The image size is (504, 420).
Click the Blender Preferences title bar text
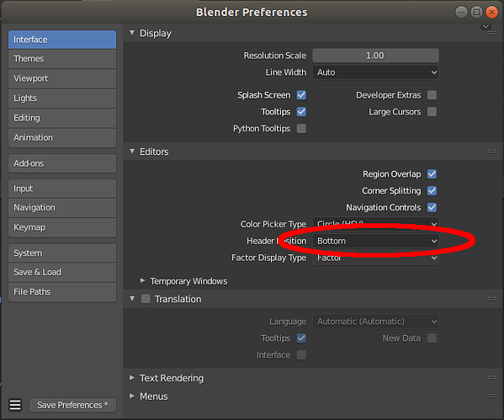(252, 13)
